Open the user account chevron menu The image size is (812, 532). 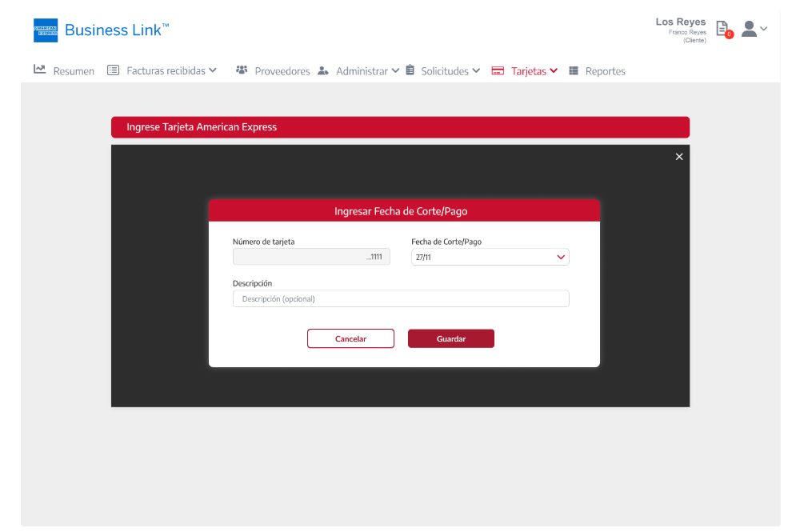pos(764,29)
